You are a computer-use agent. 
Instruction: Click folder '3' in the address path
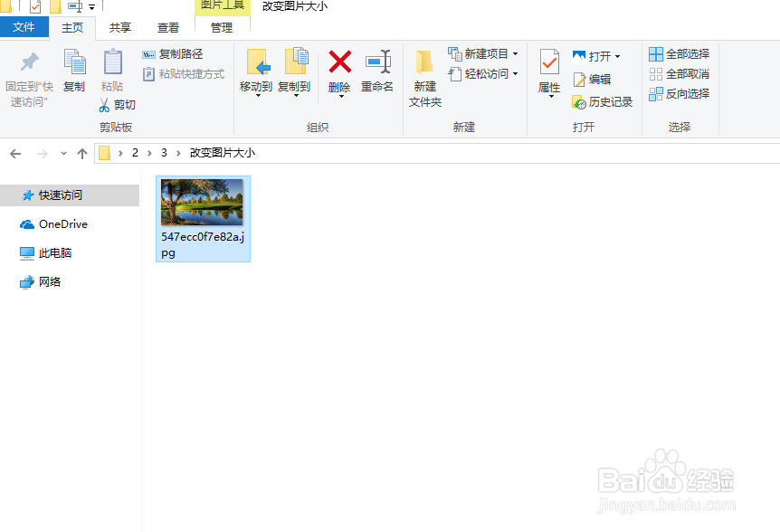[164, 153]
